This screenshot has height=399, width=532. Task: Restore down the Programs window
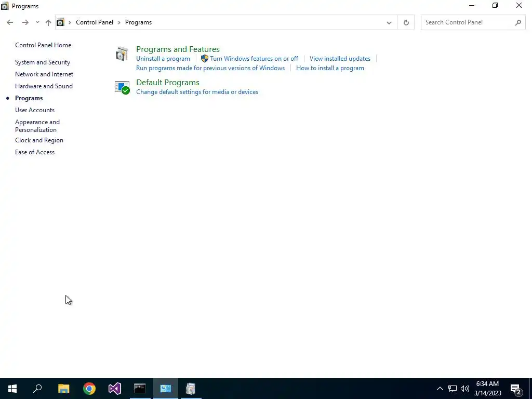[x=495, y=5]
